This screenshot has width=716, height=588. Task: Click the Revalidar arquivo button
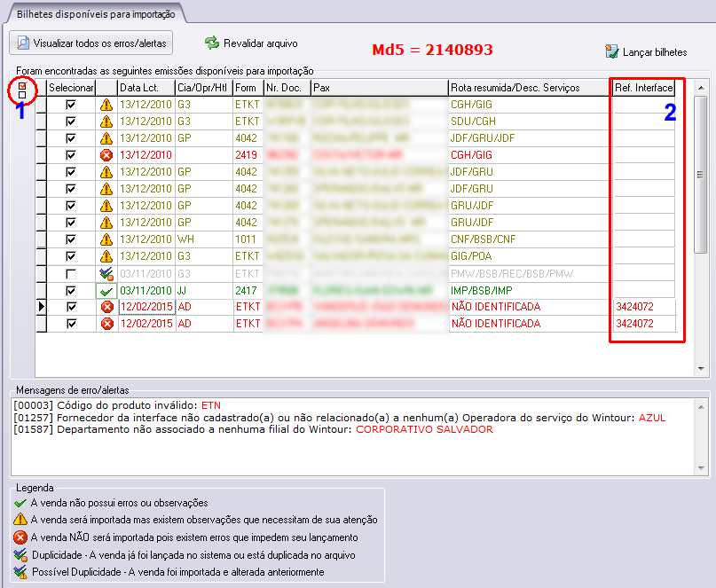pyautogui.click(x=252, y=43)
